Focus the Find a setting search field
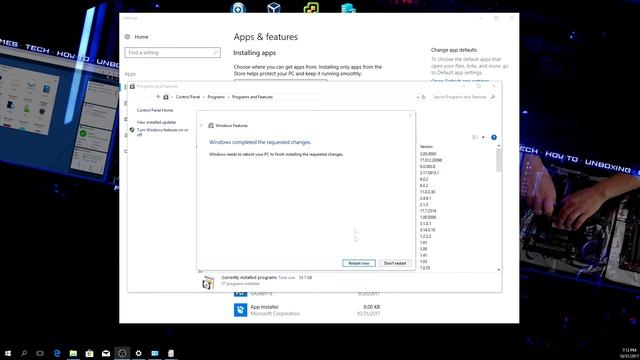640x360 pixels. click(x=172, y=53)
